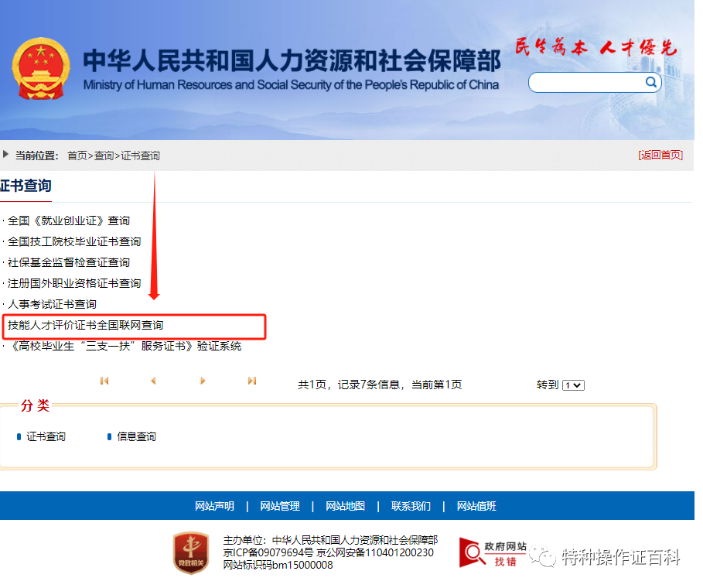Click the English ministry name text
Screen dimensions: 703x588
click(x=291, y=85)
